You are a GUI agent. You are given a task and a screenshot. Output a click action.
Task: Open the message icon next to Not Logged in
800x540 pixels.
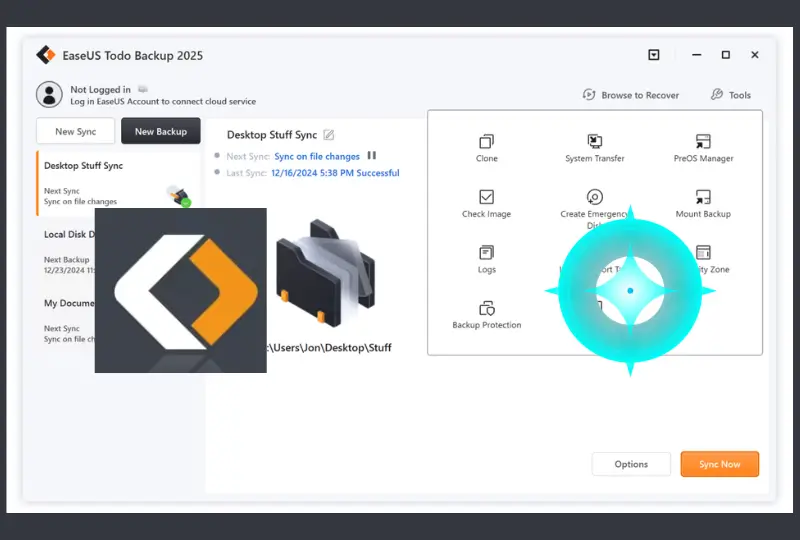[143, 89]
